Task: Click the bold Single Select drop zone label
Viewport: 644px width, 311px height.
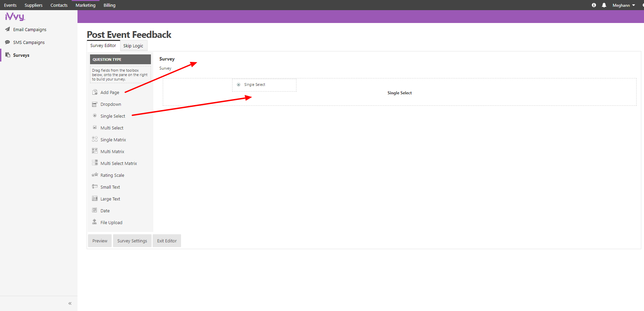Action: pos(399,93)
